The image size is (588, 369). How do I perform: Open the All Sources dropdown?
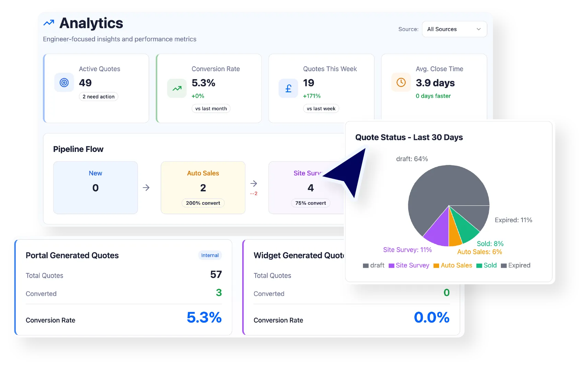coord(454,29)
